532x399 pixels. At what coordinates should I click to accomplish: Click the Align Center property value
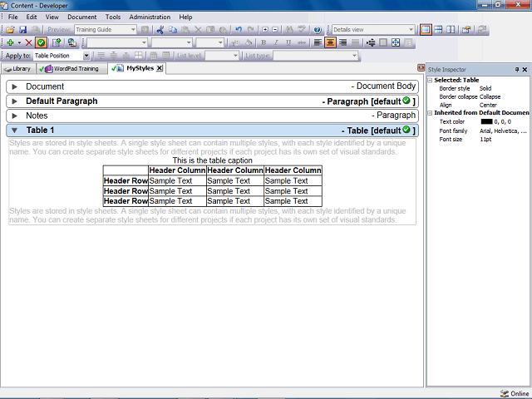488,106
